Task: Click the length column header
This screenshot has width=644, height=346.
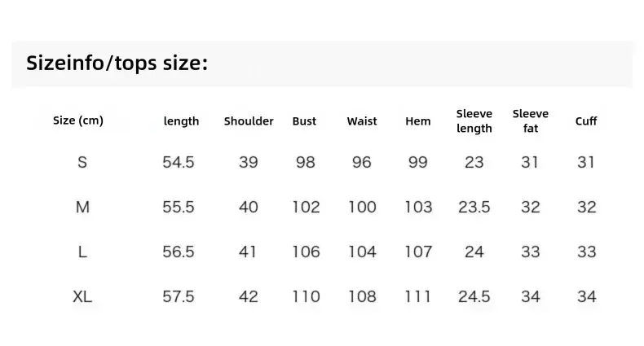Action: [181, 121]
